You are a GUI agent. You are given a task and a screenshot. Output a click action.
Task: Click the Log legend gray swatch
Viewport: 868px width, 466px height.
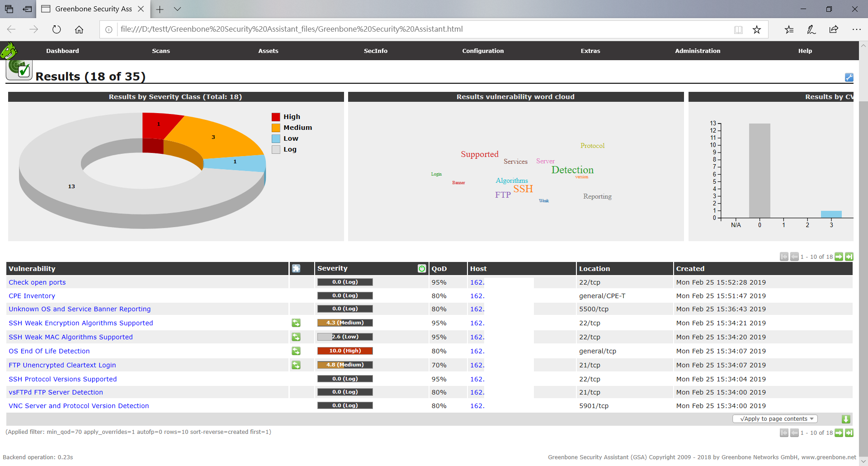pos(276,149)
